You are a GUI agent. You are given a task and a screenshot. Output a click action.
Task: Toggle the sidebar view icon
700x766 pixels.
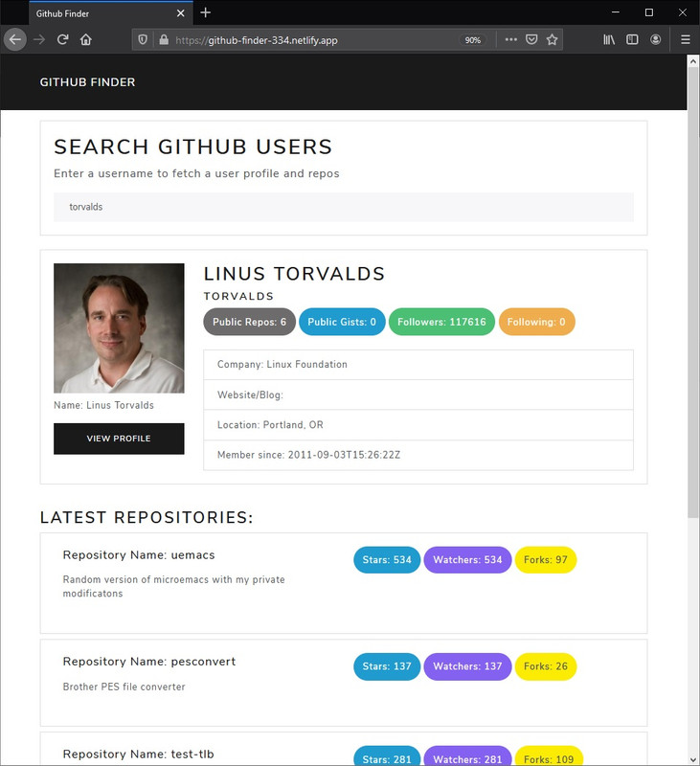coord(632,39)
